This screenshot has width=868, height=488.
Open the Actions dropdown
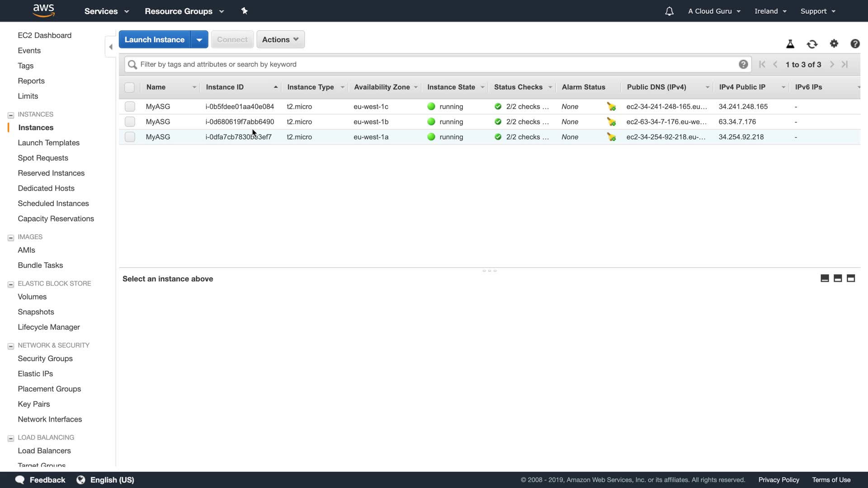tap(280, 39)
